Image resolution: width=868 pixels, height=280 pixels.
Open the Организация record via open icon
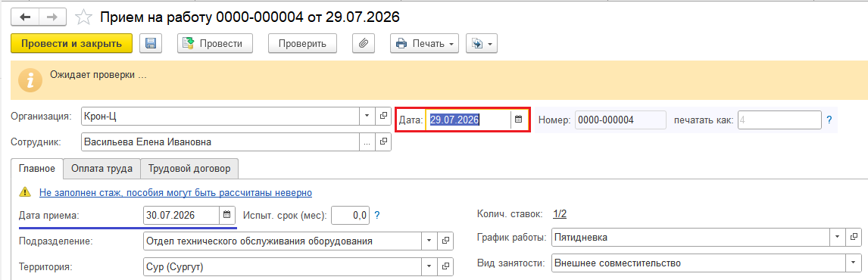[x=383, y=117]
